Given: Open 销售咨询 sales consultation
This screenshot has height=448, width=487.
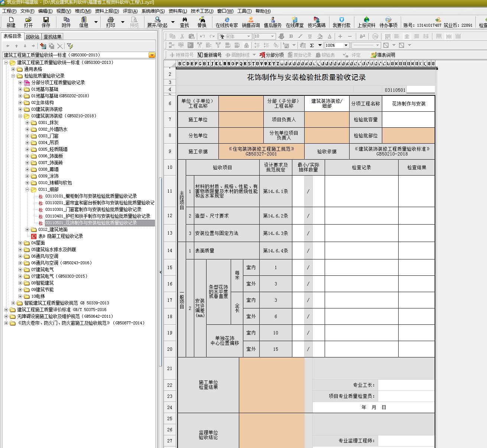Looking at the screenshot, I should click(x=251, y=22).
